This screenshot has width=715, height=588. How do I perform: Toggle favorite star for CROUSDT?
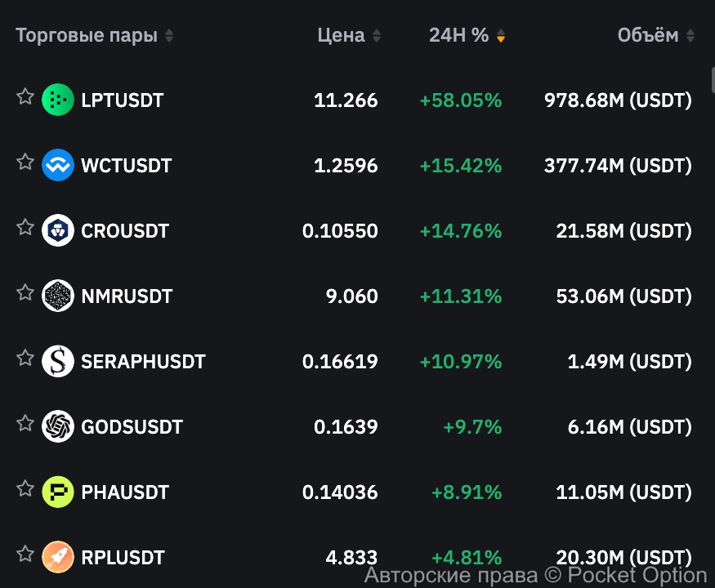tap(25, 228)
